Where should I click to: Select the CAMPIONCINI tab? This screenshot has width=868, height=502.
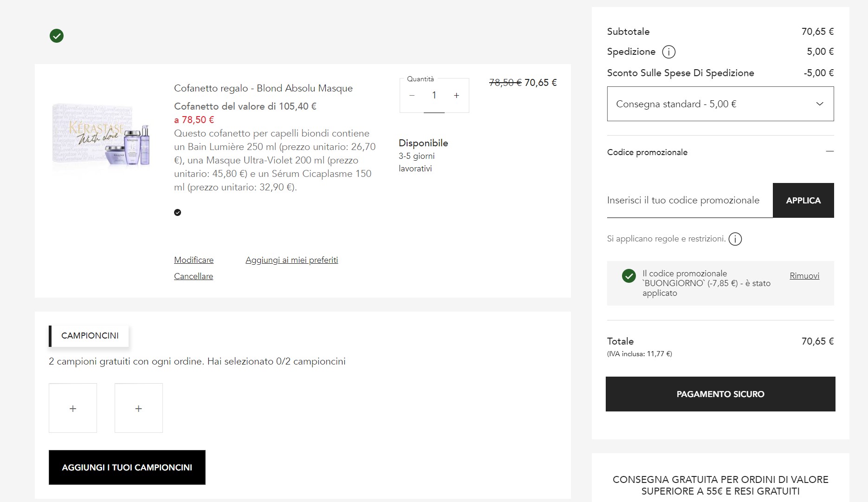tap(89, 336)
